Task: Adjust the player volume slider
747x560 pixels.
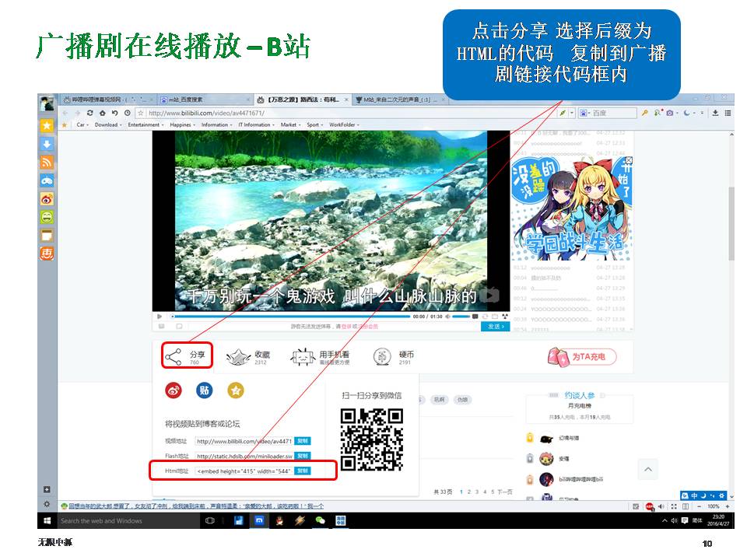Action: pos(461,317)
